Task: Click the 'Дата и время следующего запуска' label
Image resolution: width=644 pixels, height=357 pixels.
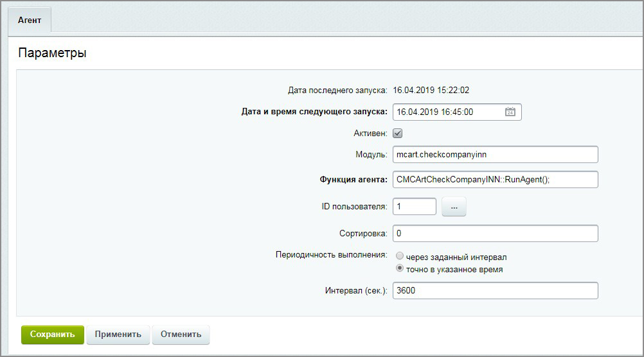Action: tap(314, 112)
